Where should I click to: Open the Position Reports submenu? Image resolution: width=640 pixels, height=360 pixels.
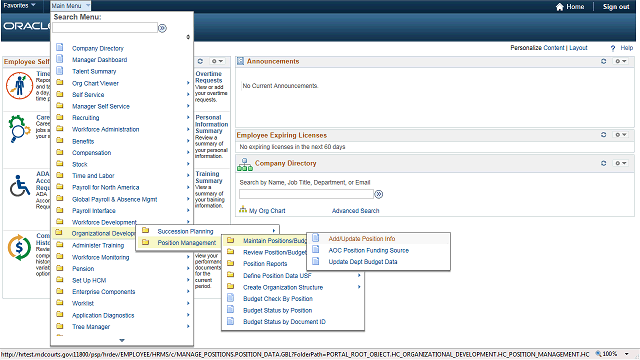click(x=265, y=264)
